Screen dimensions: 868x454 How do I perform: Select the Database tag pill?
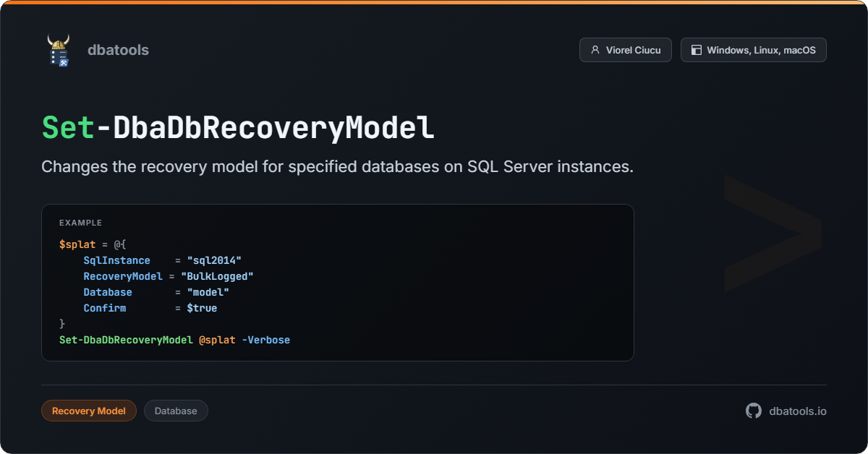176,411
